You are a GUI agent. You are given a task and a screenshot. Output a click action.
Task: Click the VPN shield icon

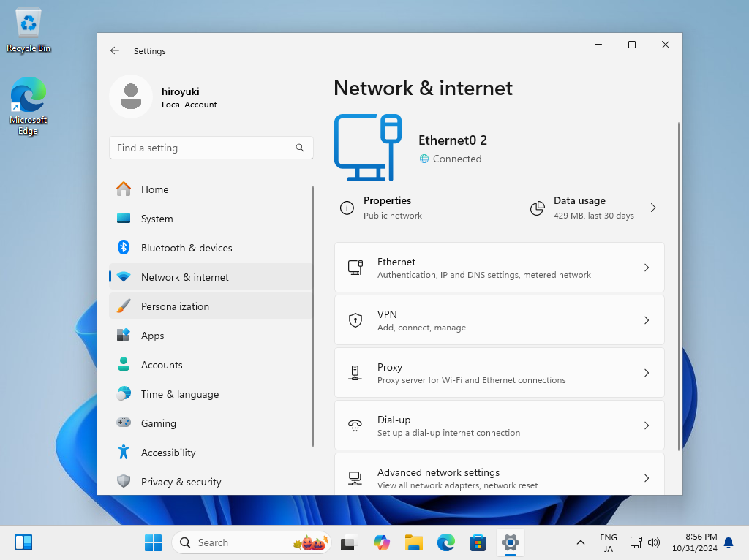tap(355, 320)
